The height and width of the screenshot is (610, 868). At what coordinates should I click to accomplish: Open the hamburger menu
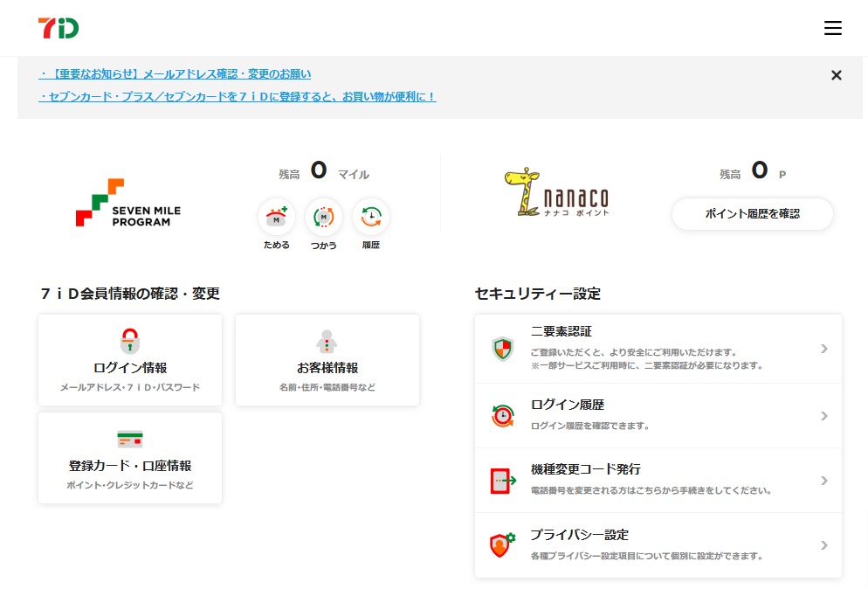click(x=832, y=28)
